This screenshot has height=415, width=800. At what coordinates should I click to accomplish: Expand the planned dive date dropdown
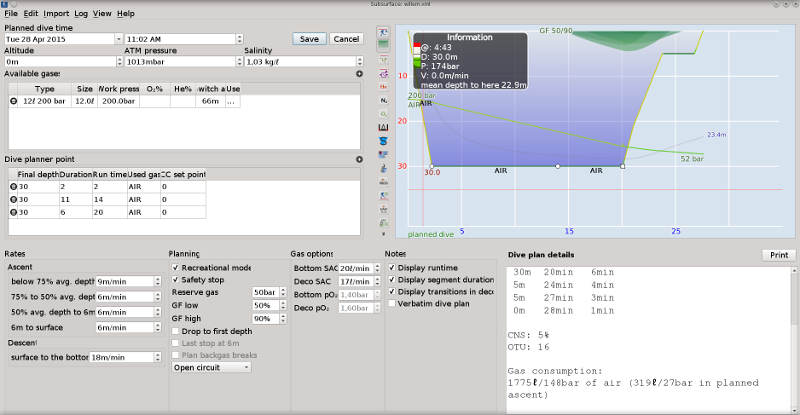(x=116, y=39)
